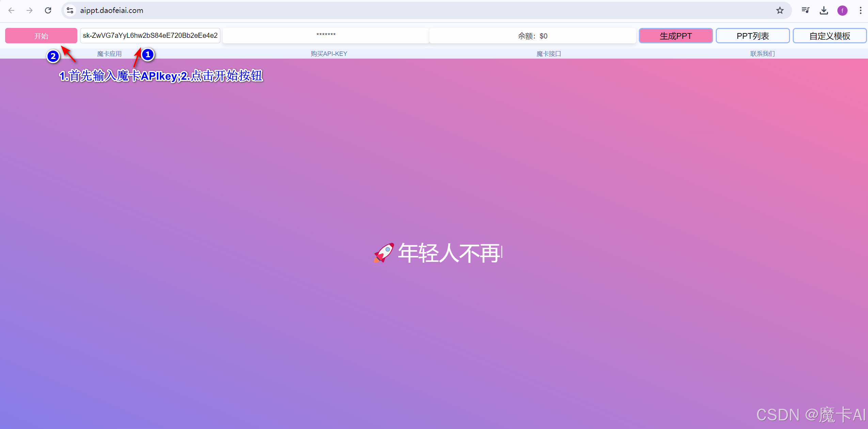Open the 魔卡应用 link
The height and width of the screenshot is (429, 868).
pos(109,54)
